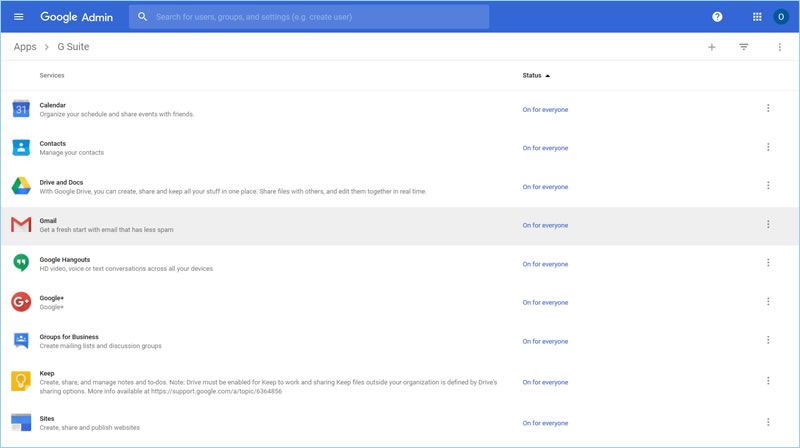The image size is (800, 448).
Task: Open Contacts row three-dot menu
Action: [768, 147]
